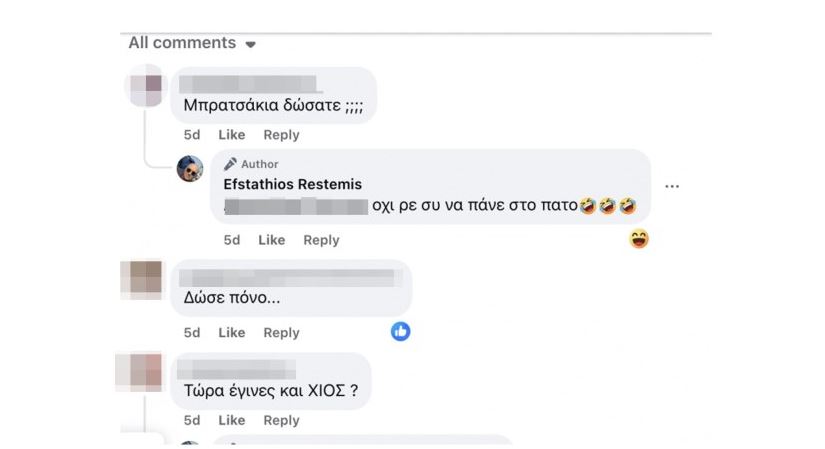Reply to "Τώρα έγινες και ΧΙΟΣ" comment

281,420
